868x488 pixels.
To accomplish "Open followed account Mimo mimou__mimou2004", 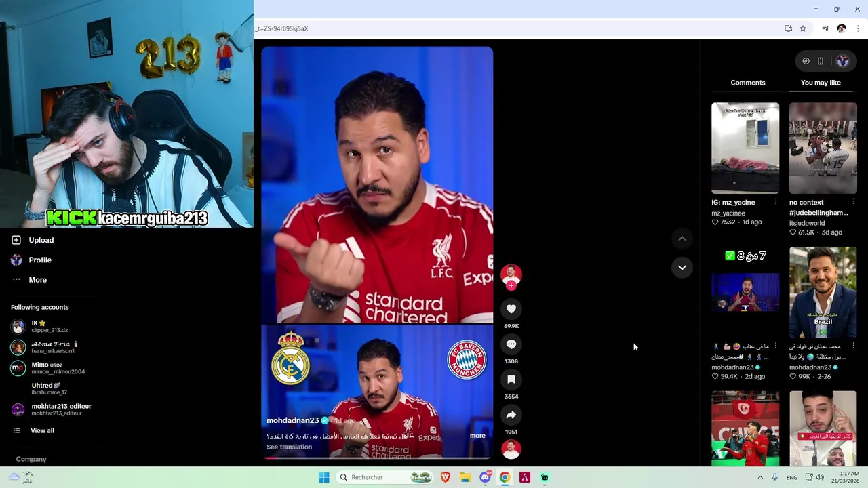I will point(47,368).
